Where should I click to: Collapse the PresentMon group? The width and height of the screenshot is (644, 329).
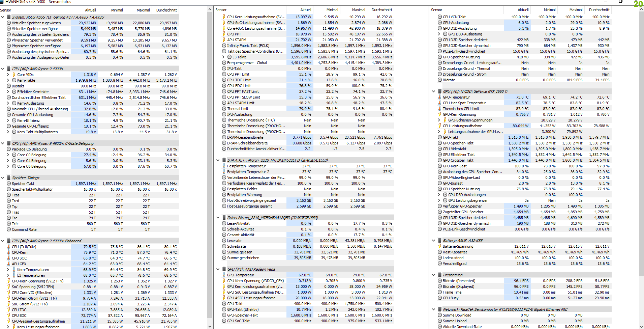[x=434, y=275]
